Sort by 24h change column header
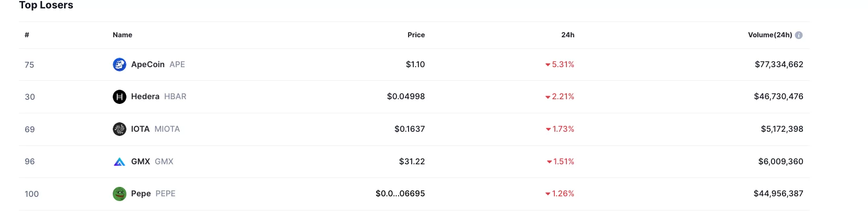This screenshot has width=868, height=211. (x=567, y=35)
